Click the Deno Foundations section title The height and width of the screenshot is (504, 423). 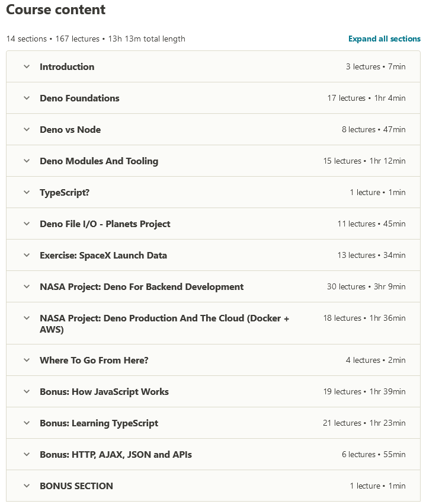[79, 98]
